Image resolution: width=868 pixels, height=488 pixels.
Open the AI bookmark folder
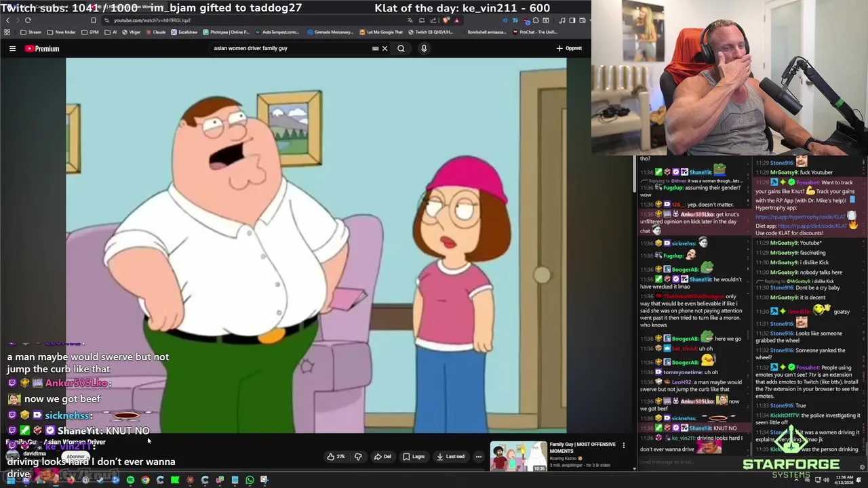click(x=111, y=32)
